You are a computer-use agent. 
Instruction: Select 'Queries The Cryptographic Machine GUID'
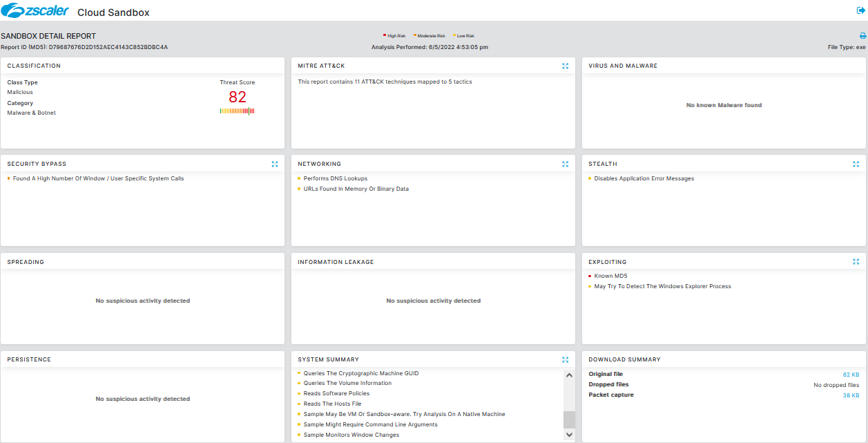coord(360,373)
